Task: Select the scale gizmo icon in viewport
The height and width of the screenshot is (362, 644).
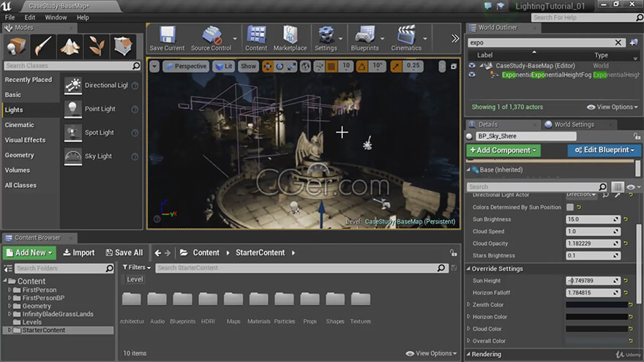Action: 291,67
